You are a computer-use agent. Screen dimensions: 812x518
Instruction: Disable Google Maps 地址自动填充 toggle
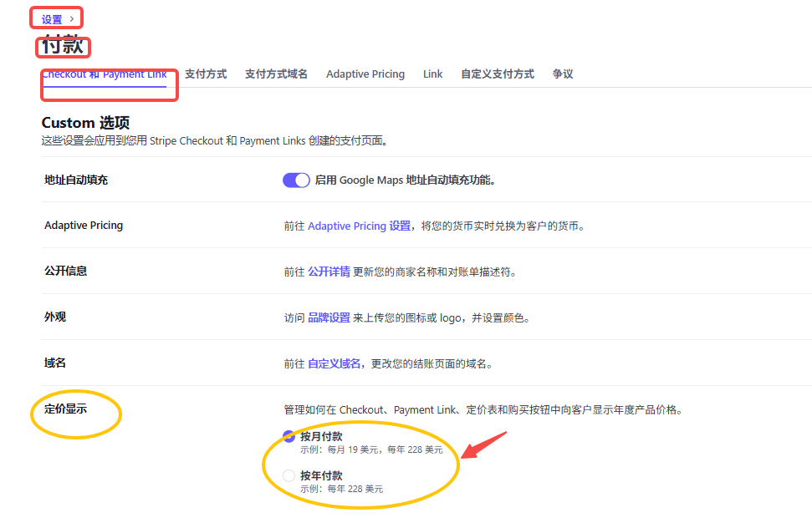click(296, 180)
